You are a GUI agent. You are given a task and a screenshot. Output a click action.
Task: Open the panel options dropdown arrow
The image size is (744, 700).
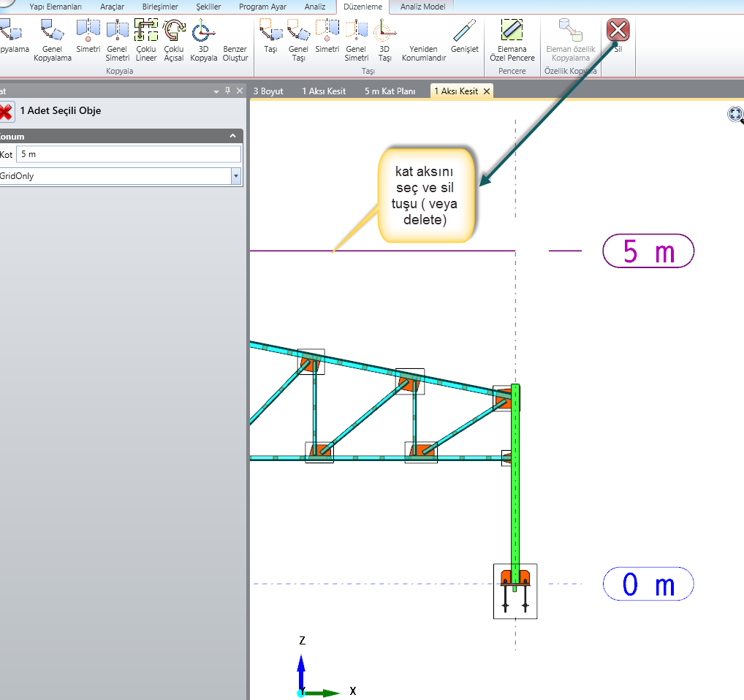tap(216, 91)
